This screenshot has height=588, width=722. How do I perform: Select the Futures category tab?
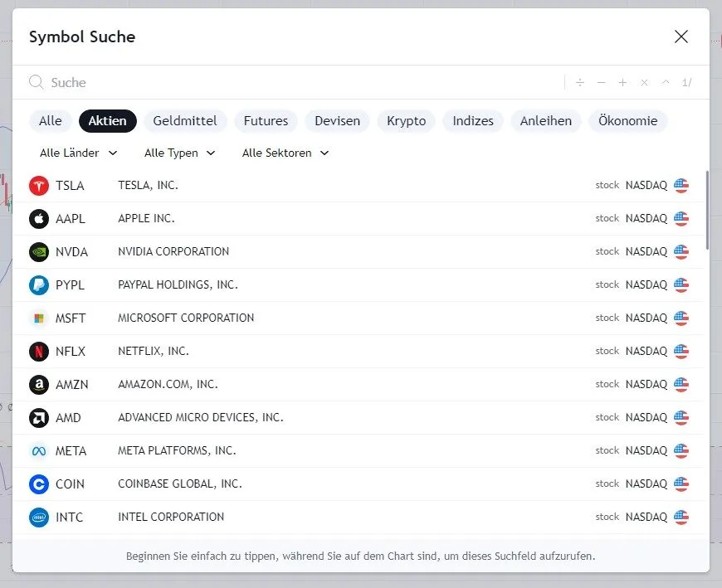point(266,121)
